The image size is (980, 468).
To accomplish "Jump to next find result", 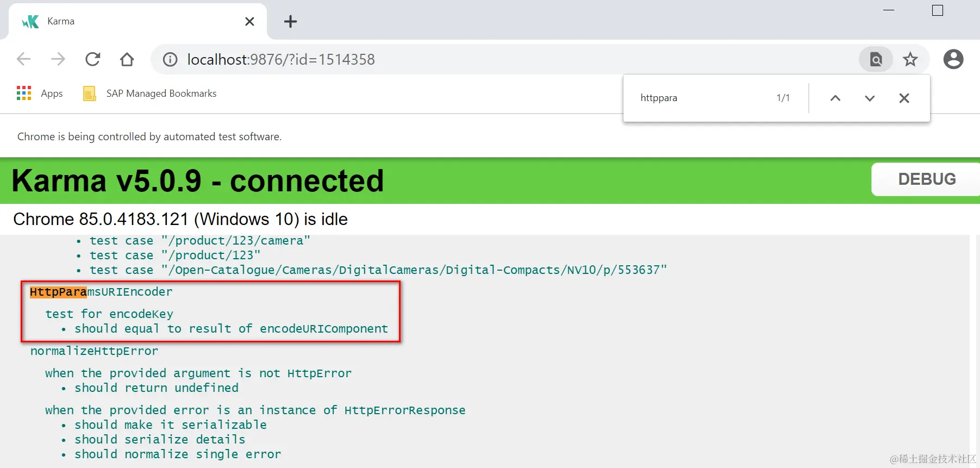I will pyautogui.click(x=870, y=98).
